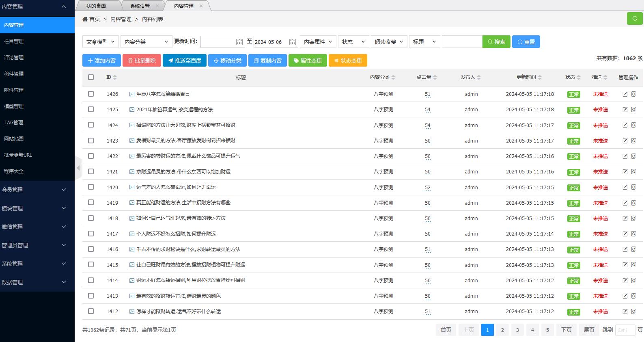Toggle the select-all checkbox in header
Image resolution: width=644 pixels, height=342 pixels.
point(91,77)
